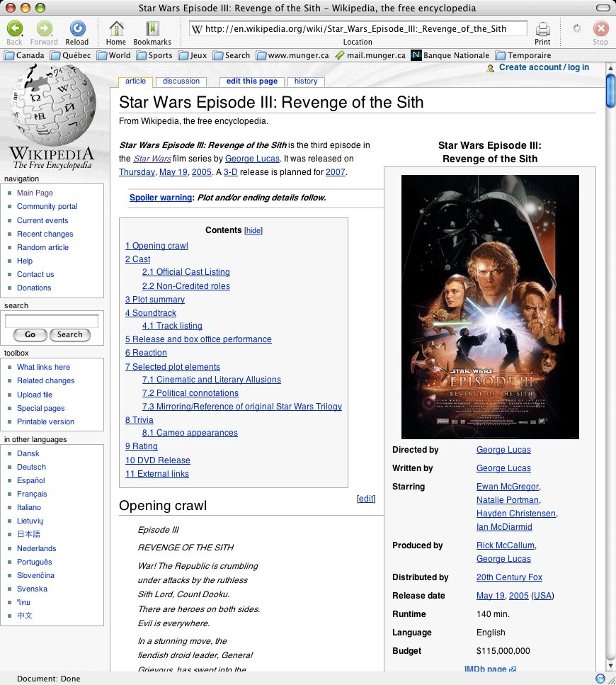Open the Jeux bookmark folder
Viewport: 616px width, 685px height.
point(193,55)
